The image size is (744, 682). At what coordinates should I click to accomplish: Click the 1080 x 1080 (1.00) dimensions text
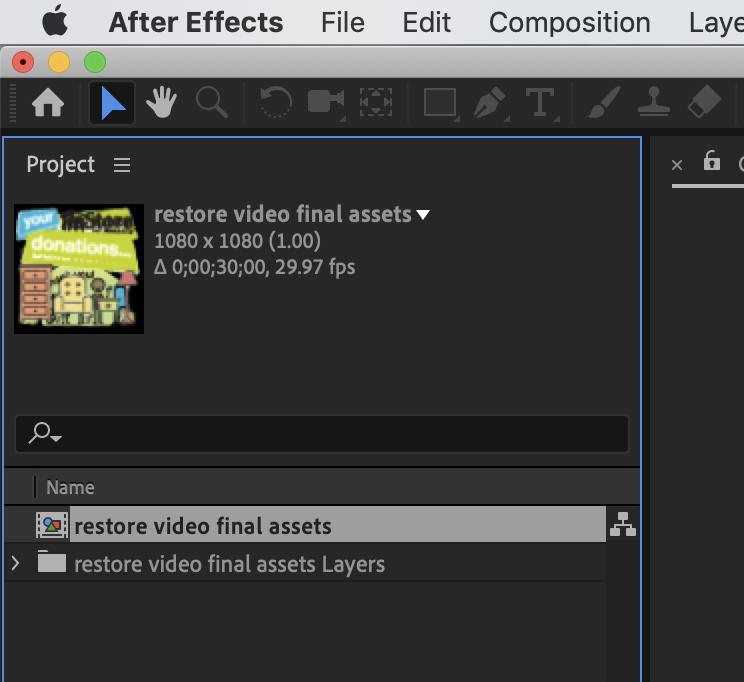[x=238, y=241]
